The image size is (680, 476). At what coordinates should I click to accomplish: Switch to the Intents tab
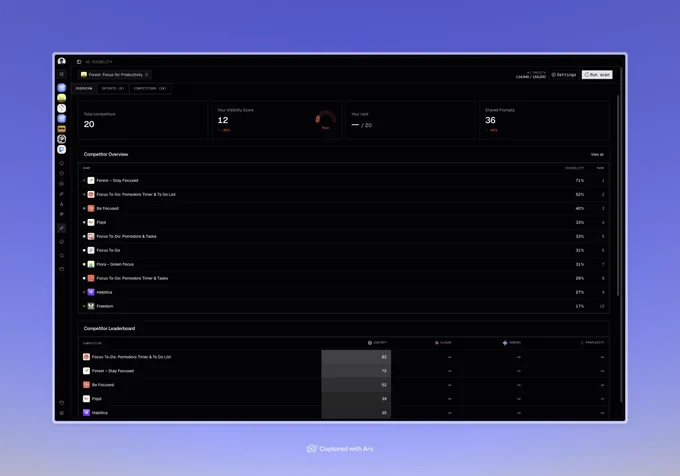coord(113,88)
